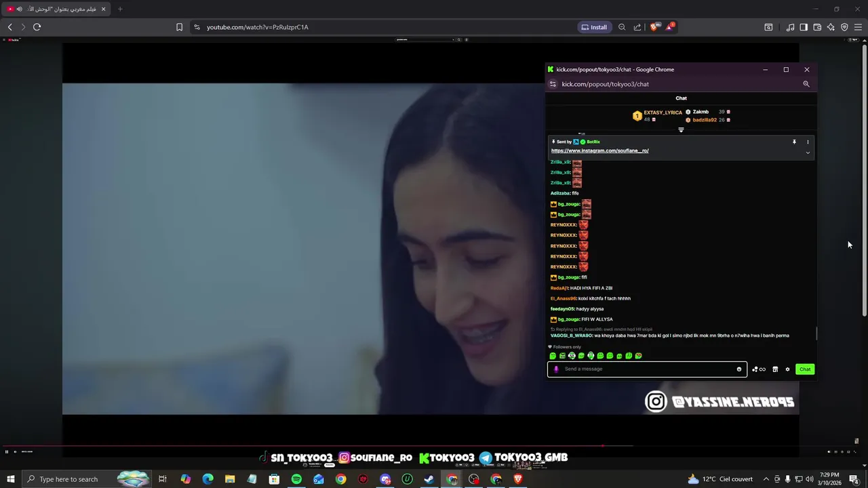Go back in Brave browser
This screenshot has height=488, width=868.
pos(9,27)
